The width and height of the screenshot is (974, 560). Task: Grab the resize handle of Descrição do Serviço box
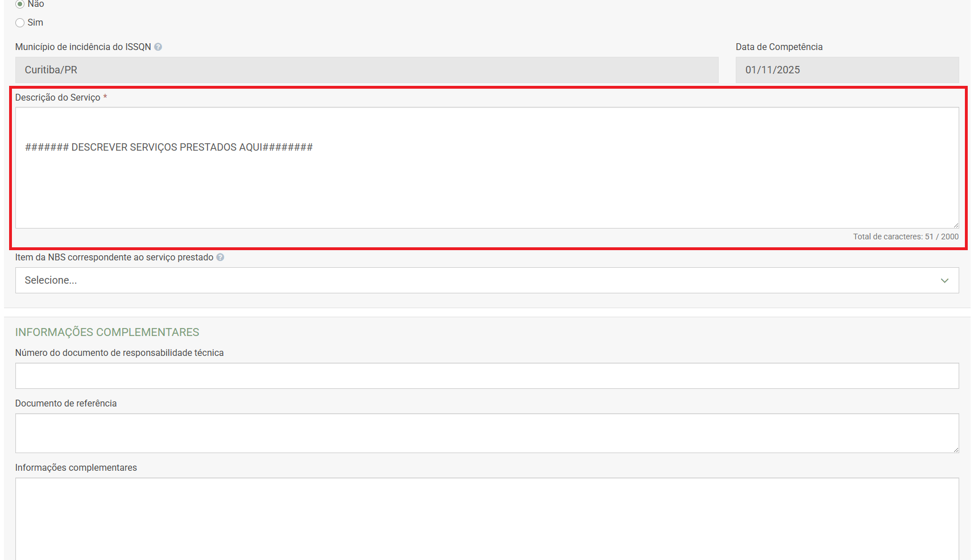pyautogui.click(x=956, y=225)
